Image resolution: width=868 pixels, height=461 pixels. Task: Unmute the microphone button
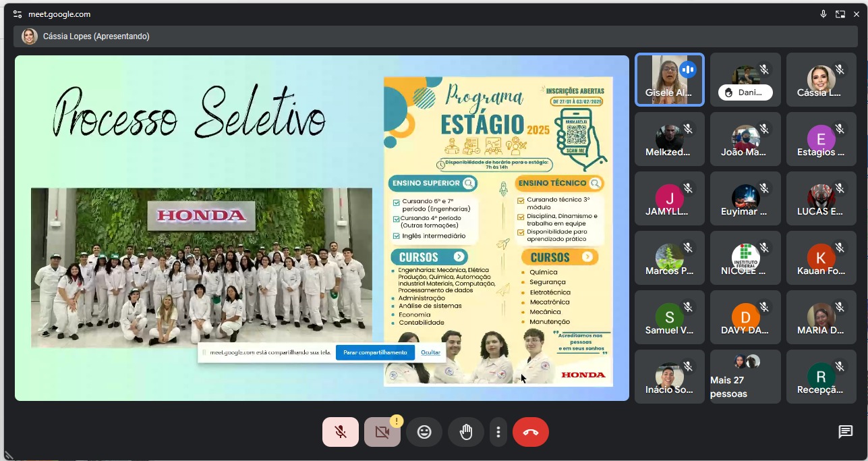[x=341, y=432]
